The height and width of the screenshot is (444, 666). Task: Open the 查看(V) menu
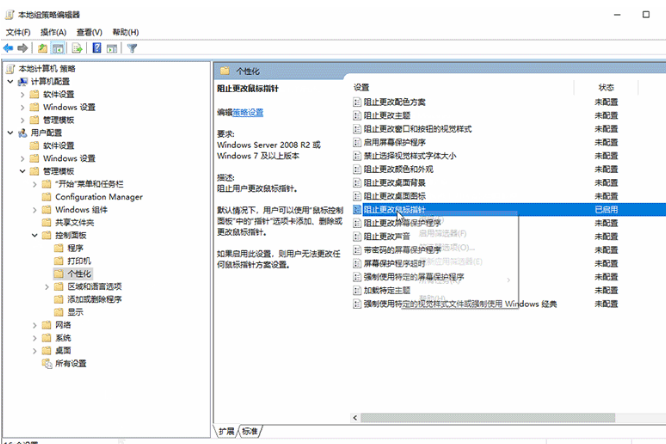point(90,32)
